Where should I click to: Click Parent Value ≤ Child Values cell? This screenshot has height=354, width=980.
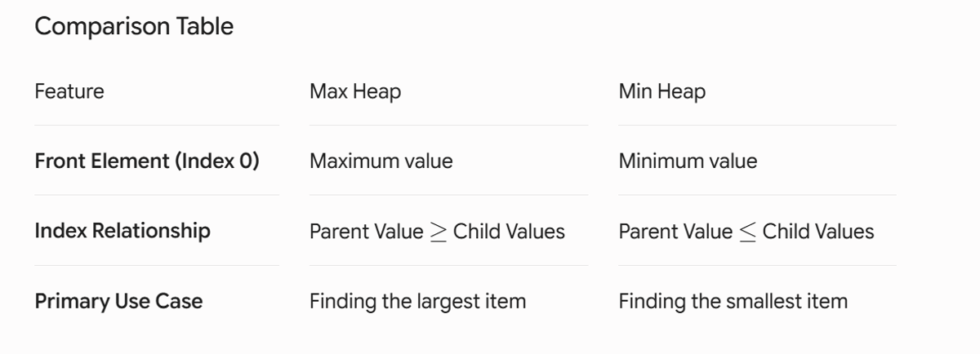pos(746,232)
